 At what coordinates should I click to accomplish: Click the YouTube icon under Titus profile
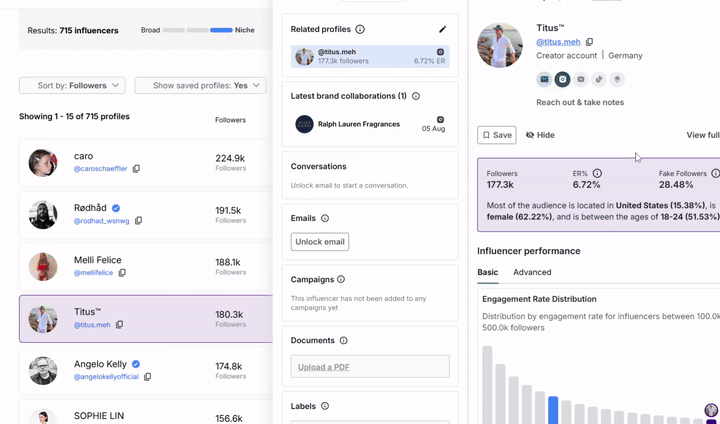(x=581, y=79)
